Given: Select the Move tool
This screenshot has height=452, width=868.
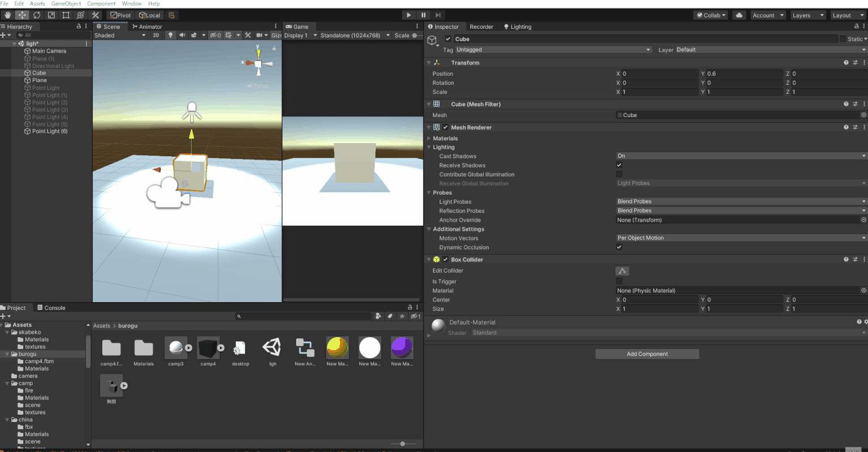Looking at the screenshot, I should pyautogui.click(x=21, y=15).
